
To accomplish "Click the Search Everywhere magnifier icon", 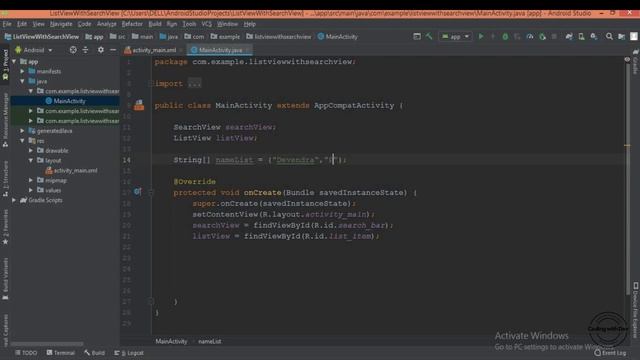I will click(609, 37).
